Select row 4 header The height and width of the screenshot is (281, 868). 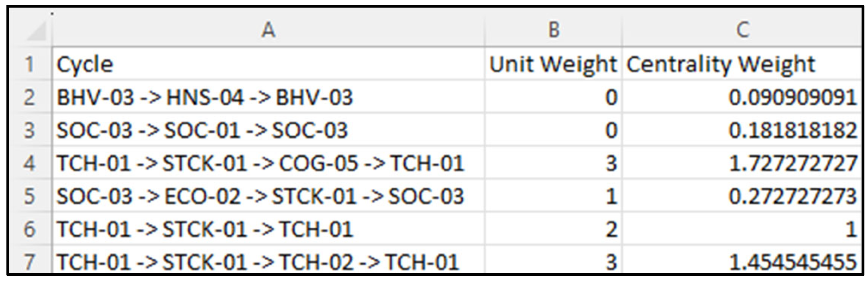coord(30,164)
